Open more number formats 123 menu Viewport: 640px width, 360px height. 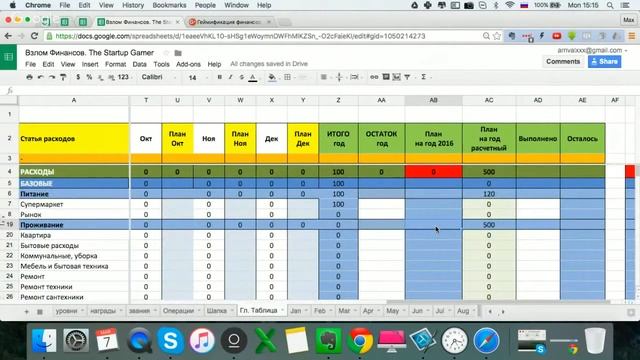pyautogui.click(x=124, y=77)
